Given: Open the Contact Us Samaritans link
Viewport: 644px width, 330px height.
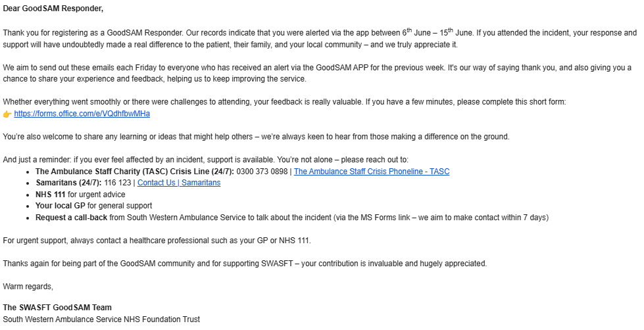Looking at the screenshot, I should [179, 183].
